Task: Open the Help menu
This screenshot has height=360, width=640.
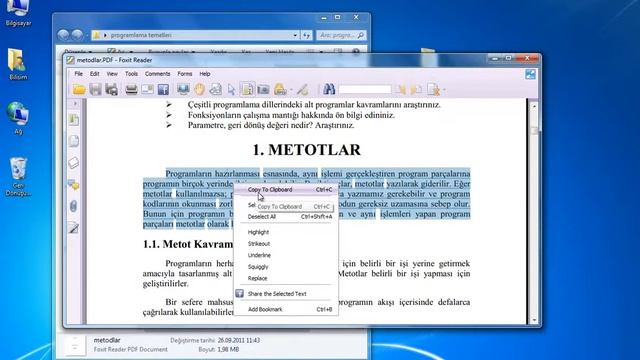Action: pos(204,74)
